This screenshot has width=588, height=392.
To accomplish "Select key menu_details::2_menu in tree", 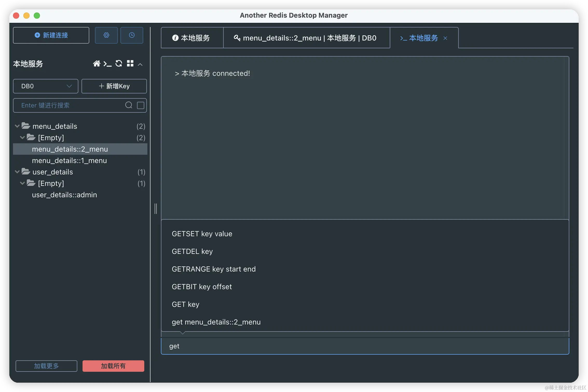I will (80, 149).
